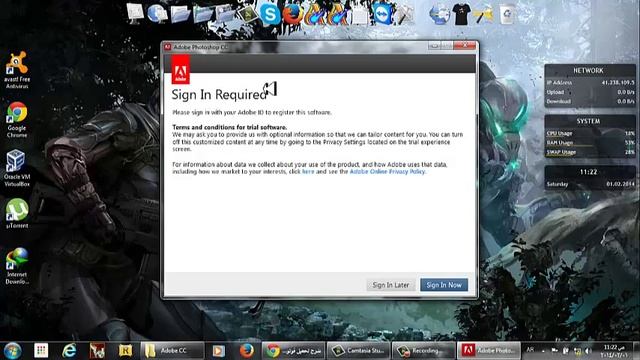Click the Sign In Required heading
Image resolution: width=640 pixels, height=360 pixels.
pyautogui.click(x=219, y=95)
